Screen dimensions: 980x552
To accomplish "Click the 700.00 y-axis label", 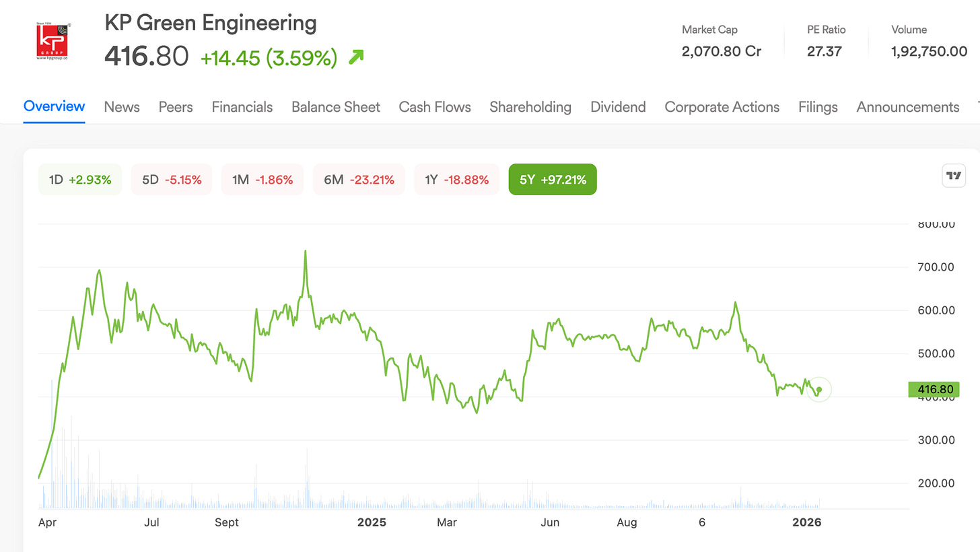I will [937, 267].
